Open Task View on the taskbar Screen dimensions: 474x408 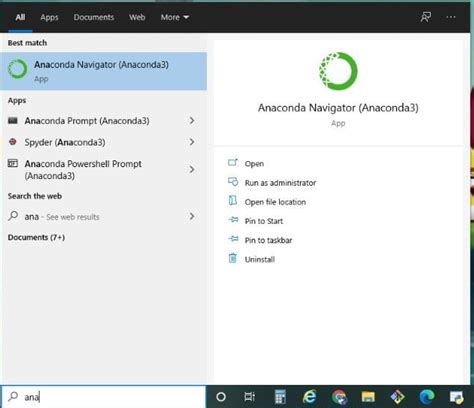(x=249, y=397)
